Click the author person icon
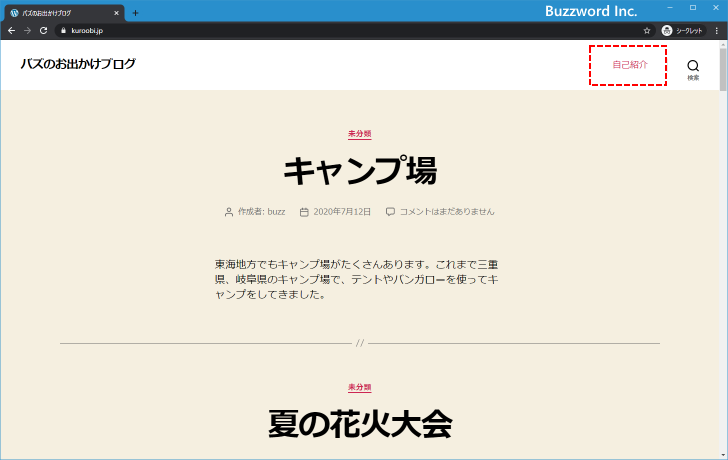The width and height of the screenshot is (728, 460). (229, 212)
